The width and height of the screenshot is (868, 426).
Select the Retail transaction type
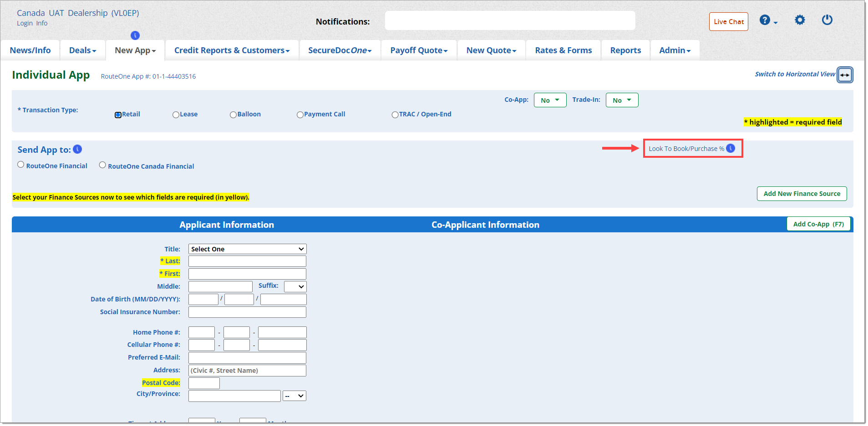point(118,115)
